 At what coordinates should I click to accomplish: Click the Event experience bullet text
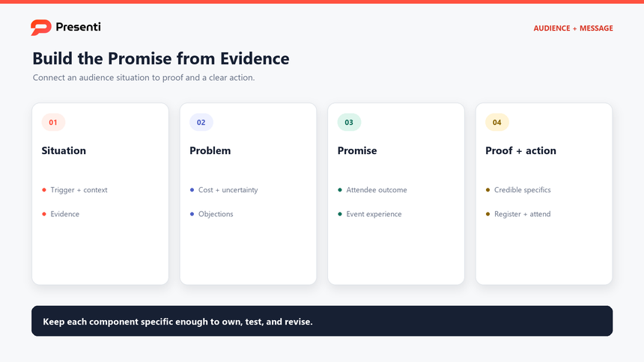(374, 214)
